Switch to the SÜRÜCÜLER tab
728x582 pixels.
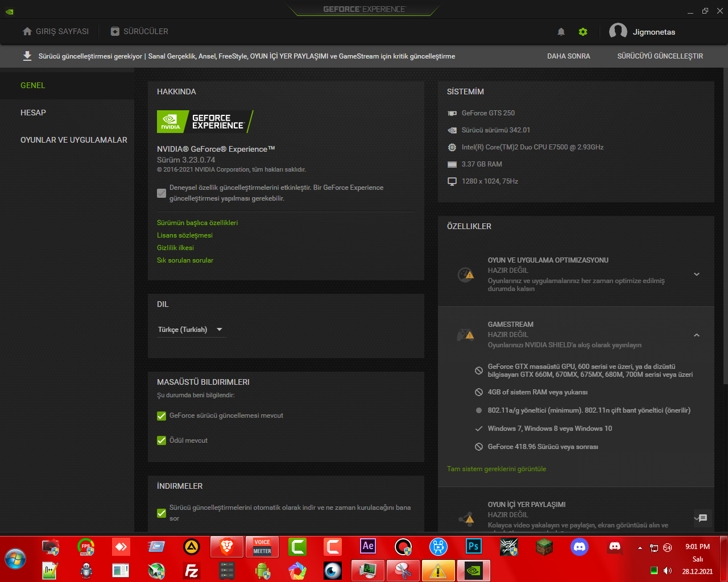139,31
